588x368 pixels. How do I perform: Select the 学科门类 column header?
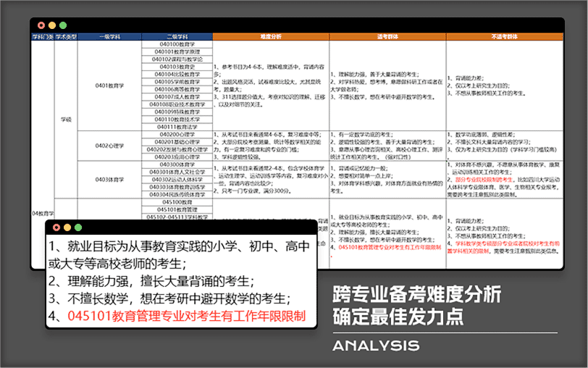point(43,36)
